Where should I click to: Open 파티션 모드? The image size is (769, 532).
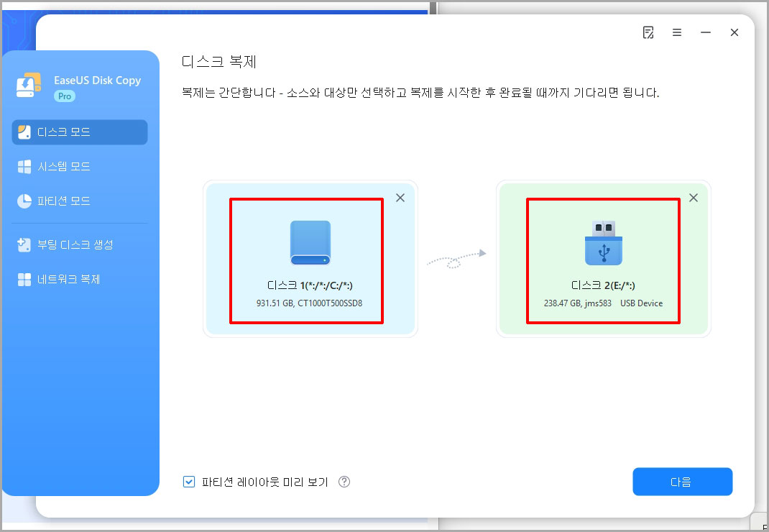coord(79,201)
